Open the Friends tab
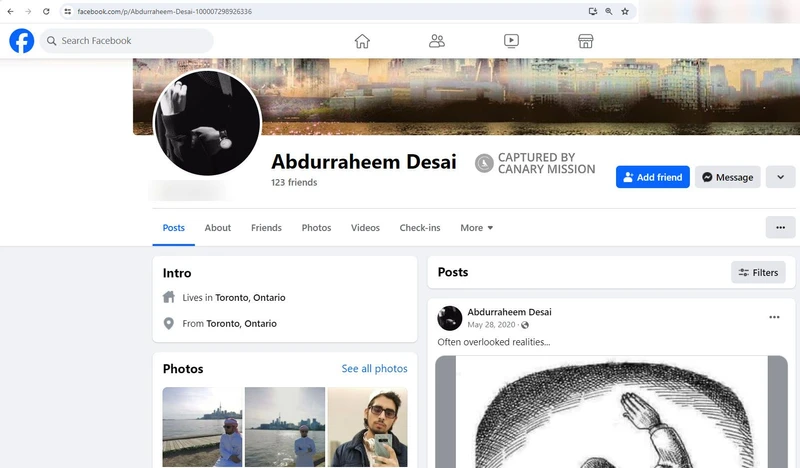800x468 pixels. pyautogui.click(x=266, y=228)
